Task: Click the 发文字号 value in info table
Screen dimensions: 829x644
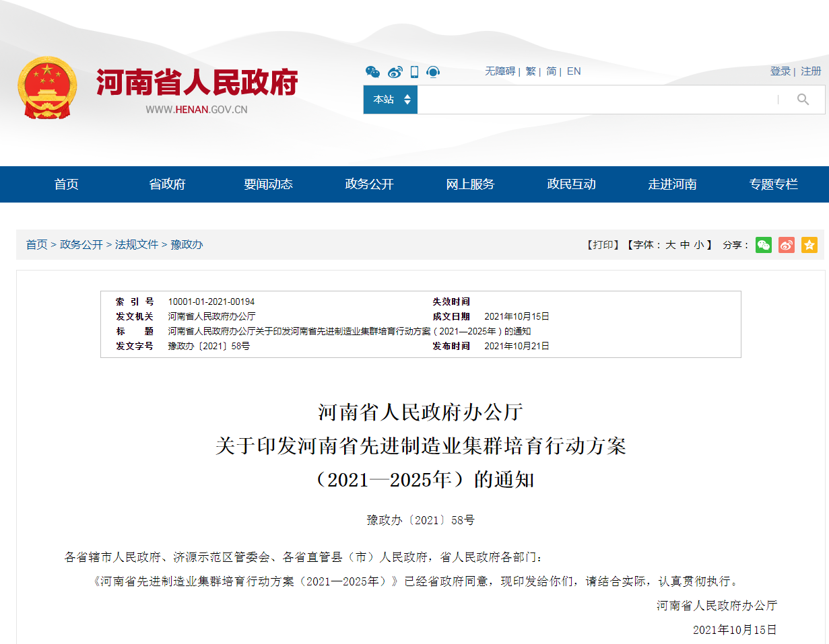Action: [x=209, y=347]
